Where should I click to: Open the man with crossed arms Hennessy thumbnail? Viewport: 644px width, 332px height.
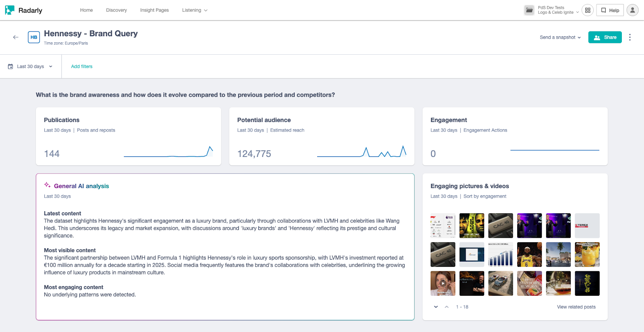[x=472, y=283]
